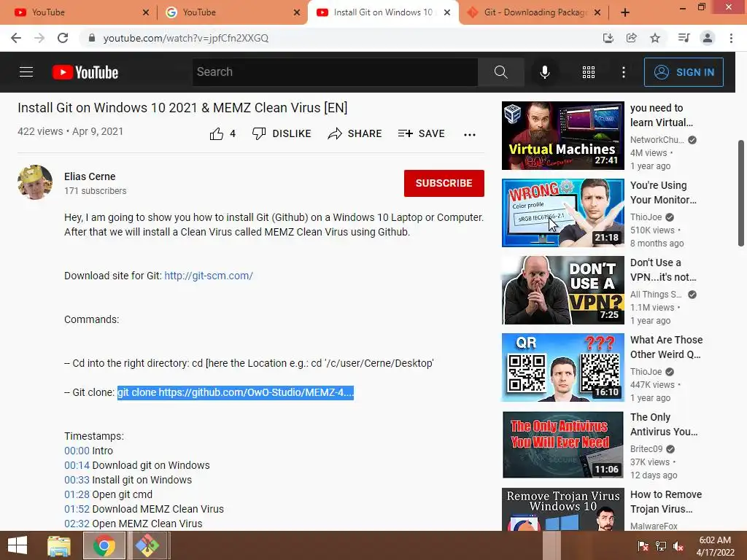Open the http://git-scm.com/ link

click(x=209, y=276)
